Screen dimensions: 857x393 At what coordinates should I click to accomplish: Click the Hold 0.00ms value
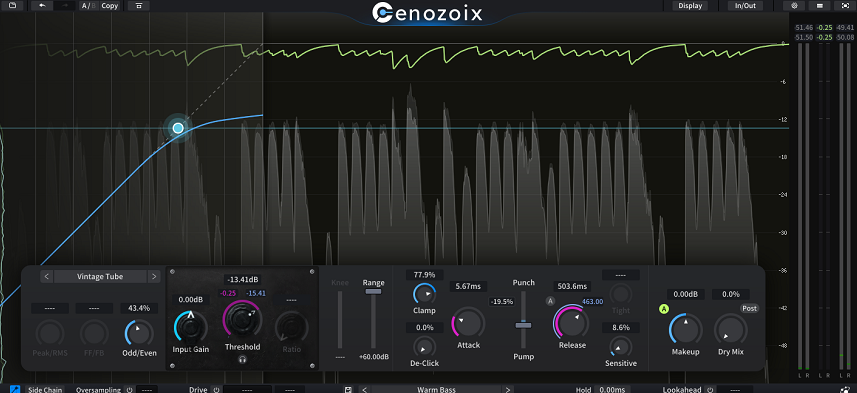612,390
